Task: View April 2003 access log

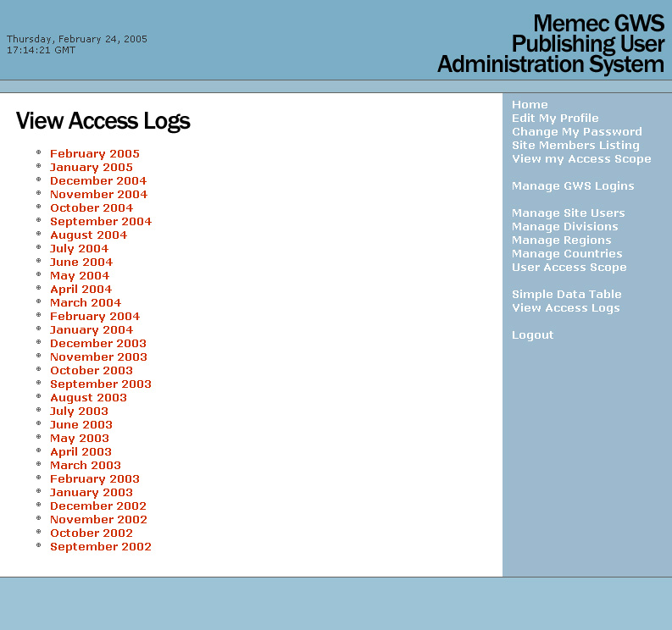Action: click(81, 452)
